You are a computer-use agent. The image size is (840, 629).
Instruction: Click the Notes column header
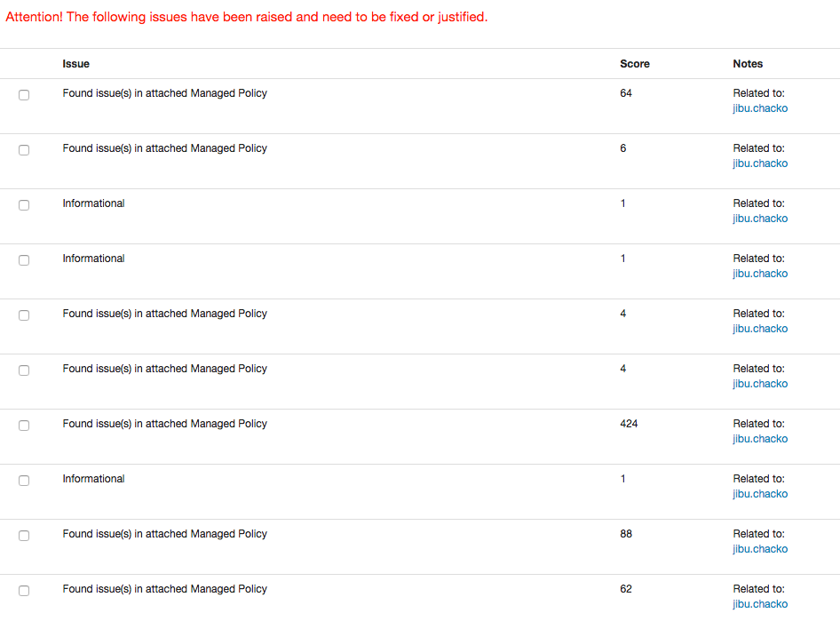point(748,63)
